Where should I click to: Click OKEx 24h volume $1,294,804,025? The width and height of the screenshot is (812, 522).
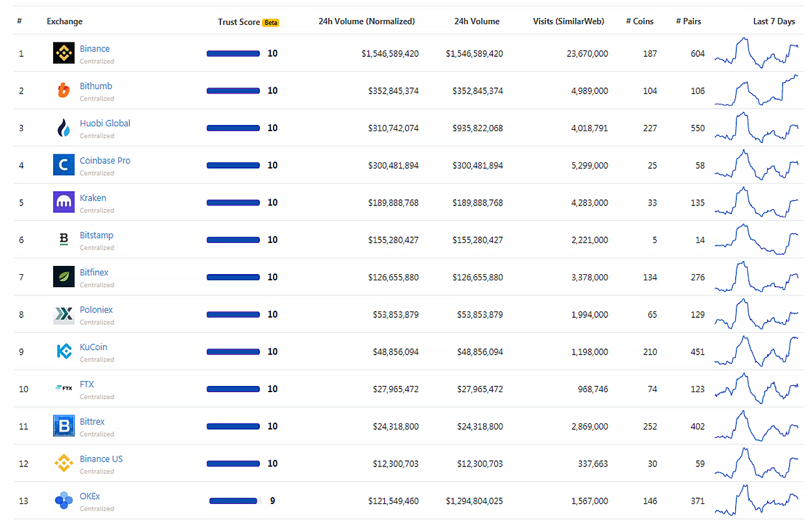pos(474,501)
